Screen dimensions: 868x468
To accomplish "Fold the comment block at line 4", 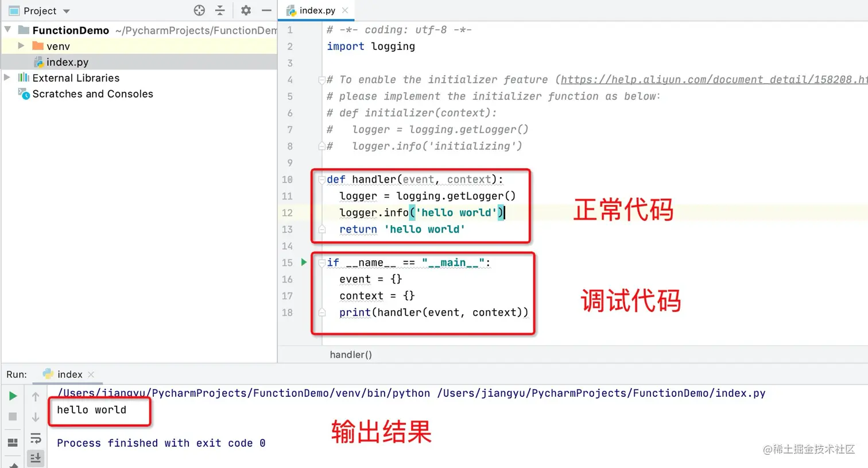I will tap(321, 80).
